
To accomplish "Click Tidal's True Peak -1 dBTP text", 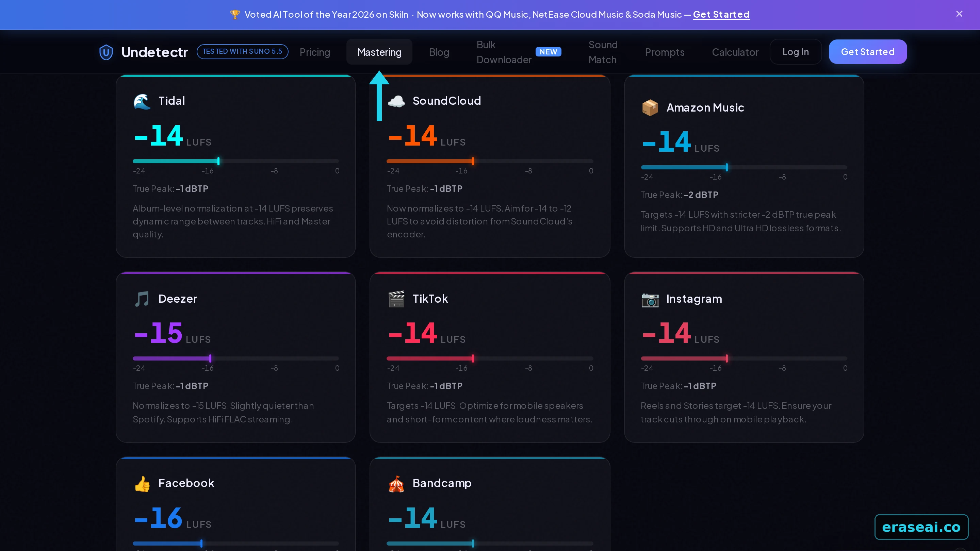I will tap(170, 189).
